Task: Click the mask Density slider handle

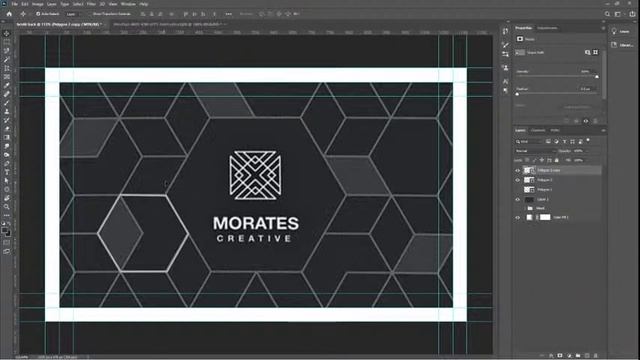Action: pos(597,76)
